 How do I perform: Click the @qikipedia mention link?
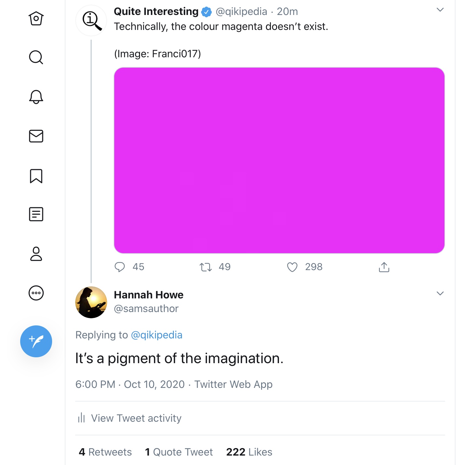pos(157,335)
